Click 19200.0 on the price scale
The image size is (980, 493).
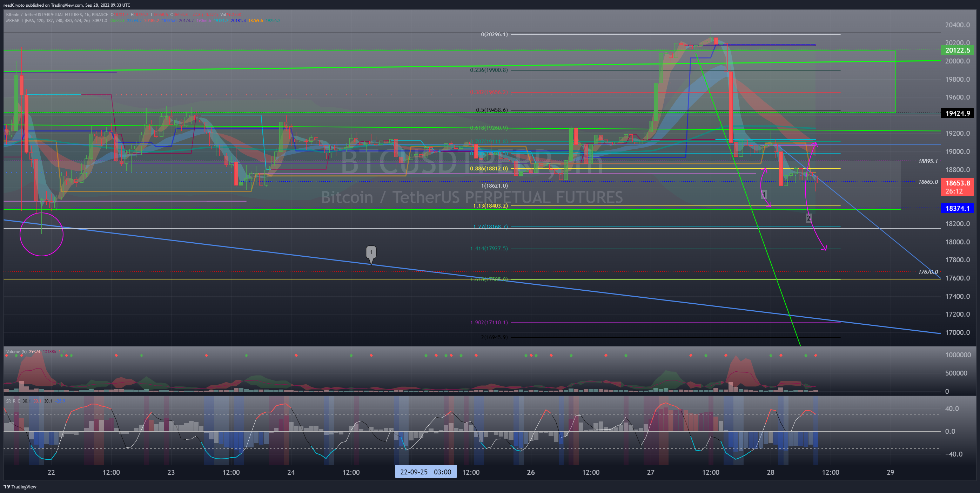(957, 134)
